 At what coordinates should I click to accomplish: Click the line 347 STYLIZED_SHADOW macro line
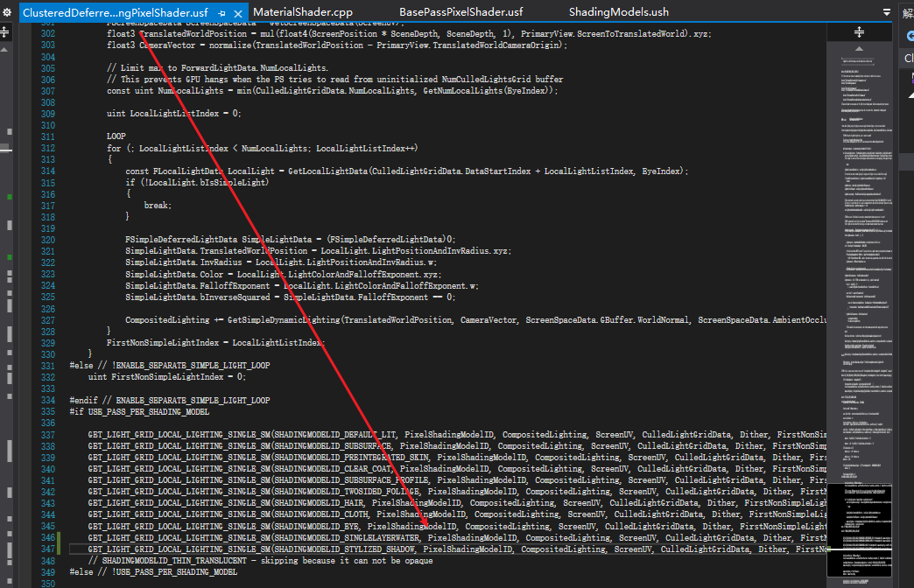[350, 549]
